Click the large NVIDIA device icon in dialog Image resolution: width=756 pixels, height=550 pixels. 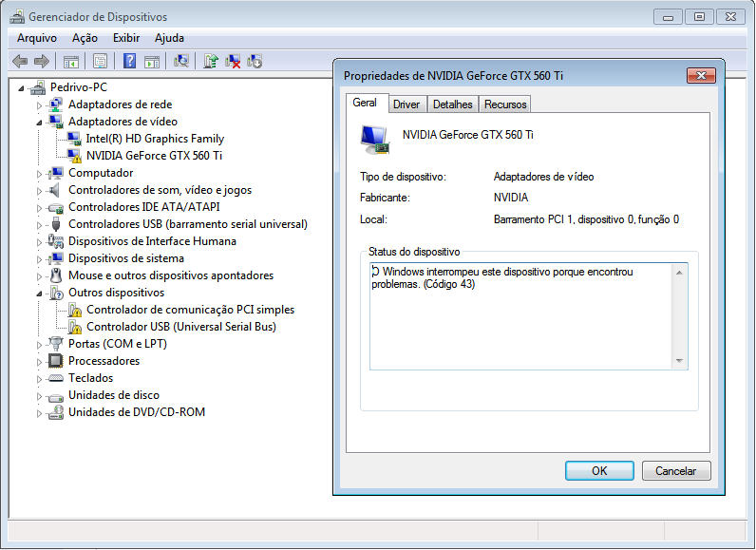(x=374, y=140)
